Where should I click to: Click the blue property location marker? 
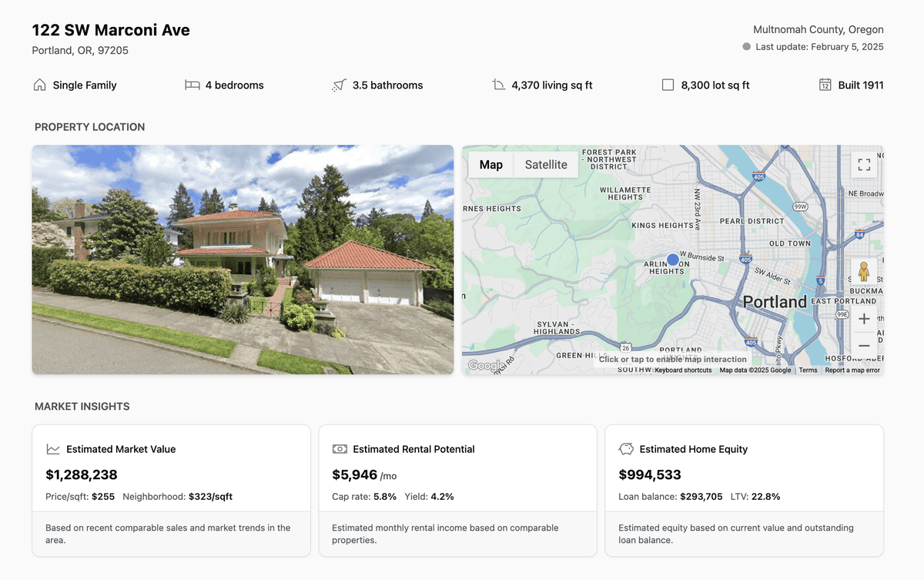[672, 260]
